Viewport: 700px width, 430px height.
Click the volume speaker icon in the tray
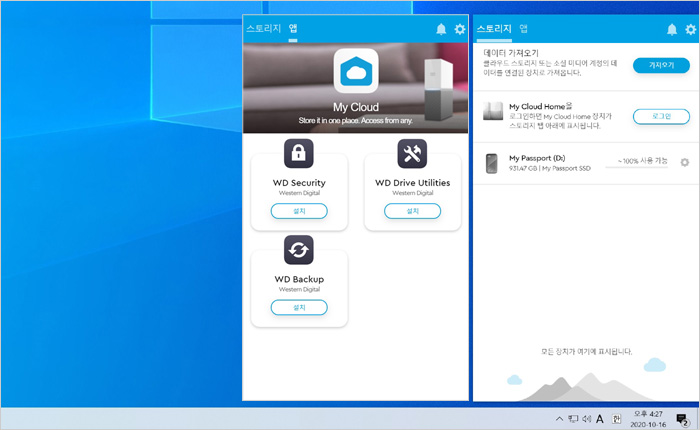click(587, 419)
